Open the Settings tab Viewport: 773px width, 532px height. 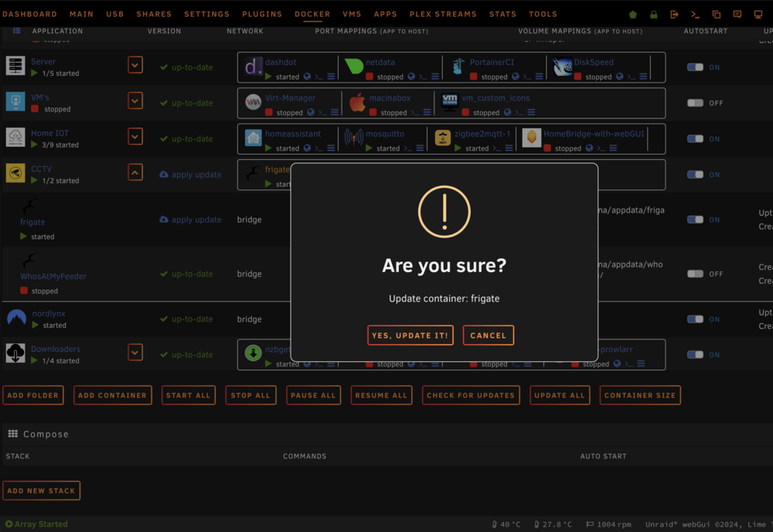pos(207,14)
